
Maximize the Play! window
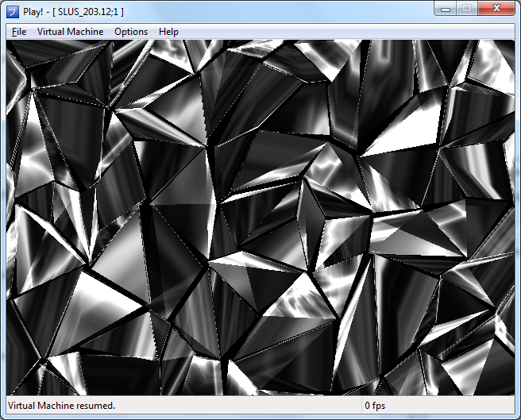(467, 8)
